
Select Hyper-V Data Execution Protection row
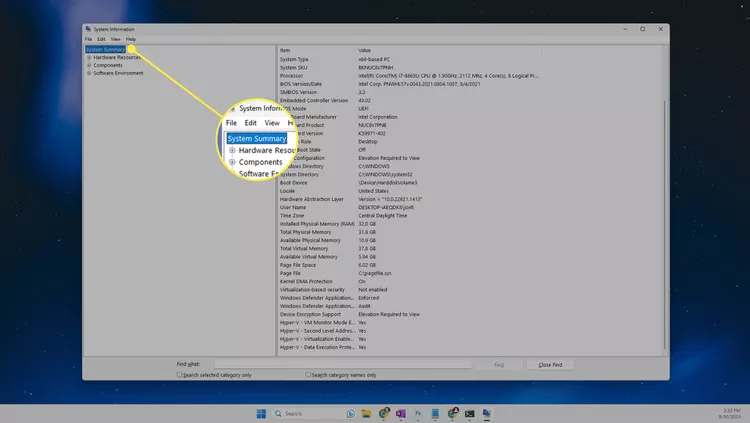pyautogui.click(x=471, y=347)
